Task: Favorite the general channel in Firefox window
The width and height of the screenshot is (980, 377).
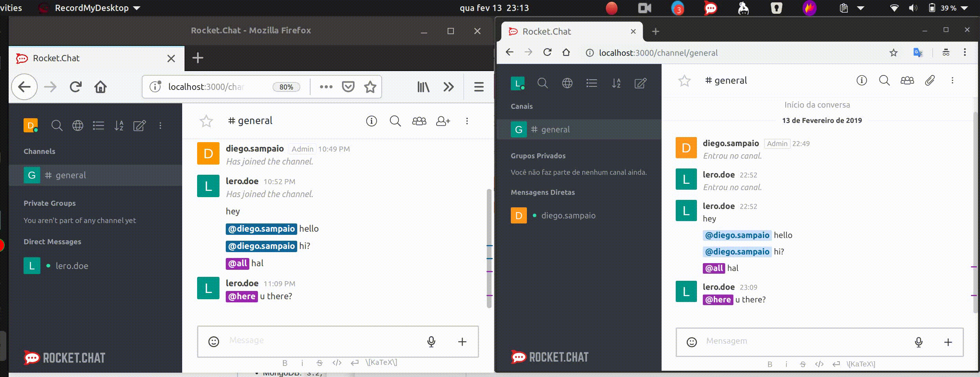Action: point(206,121)
